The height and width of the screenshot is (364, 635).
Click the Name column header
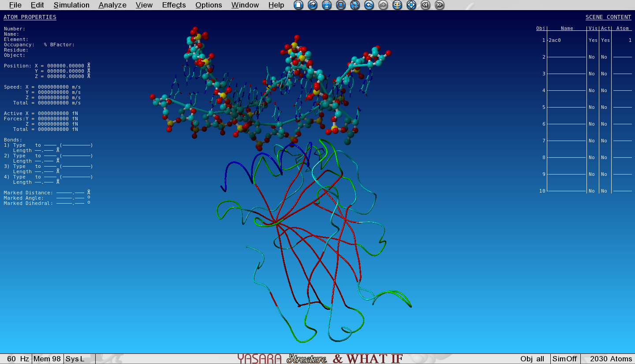567,28
